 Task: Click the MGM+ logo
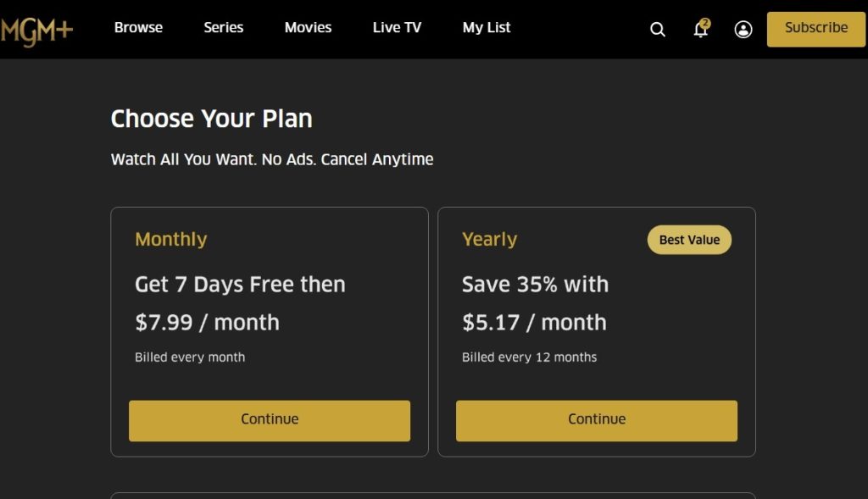(39, 28)
